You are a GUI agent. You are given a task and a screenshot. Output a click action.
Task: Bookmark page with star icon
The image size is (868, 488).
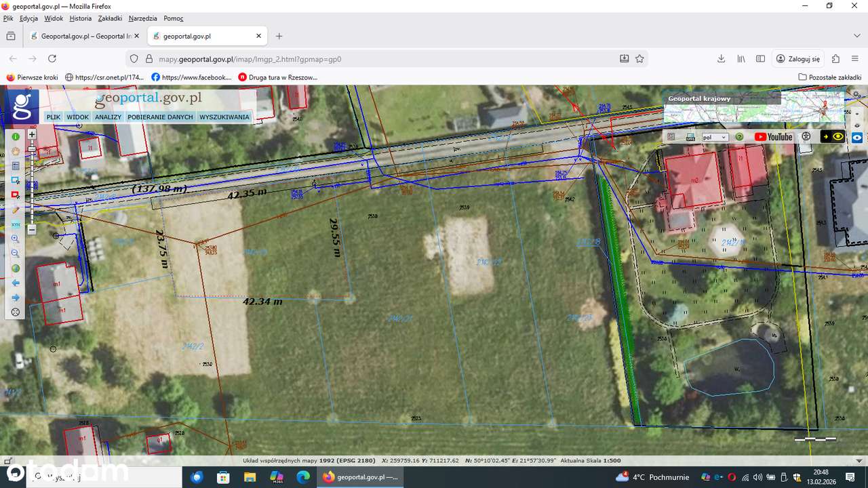[639, 59]
